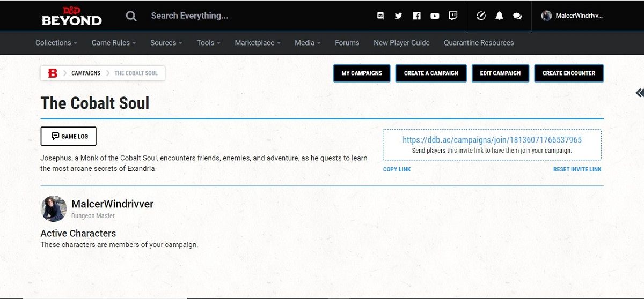Expand the Marketplace menu
Image resolution: width=644 pixels, height=299 pixels.
(x=258, y=43)
